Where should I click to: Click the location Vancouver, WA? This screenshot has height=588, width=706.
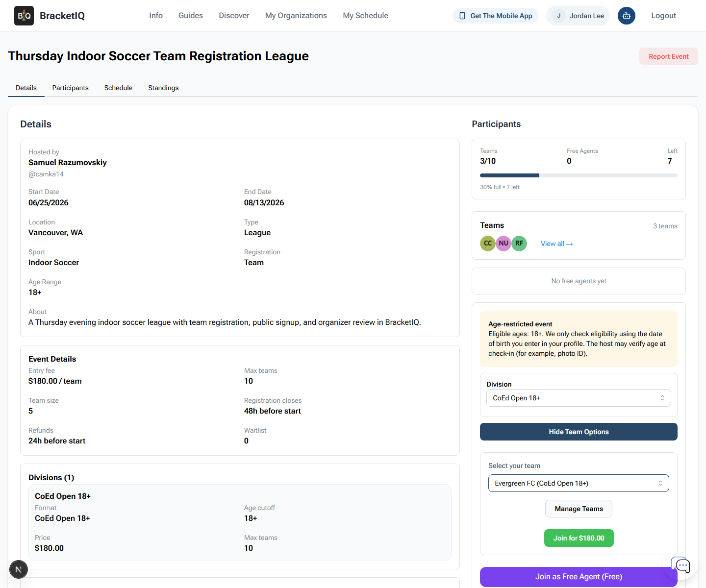coord(56,232)
